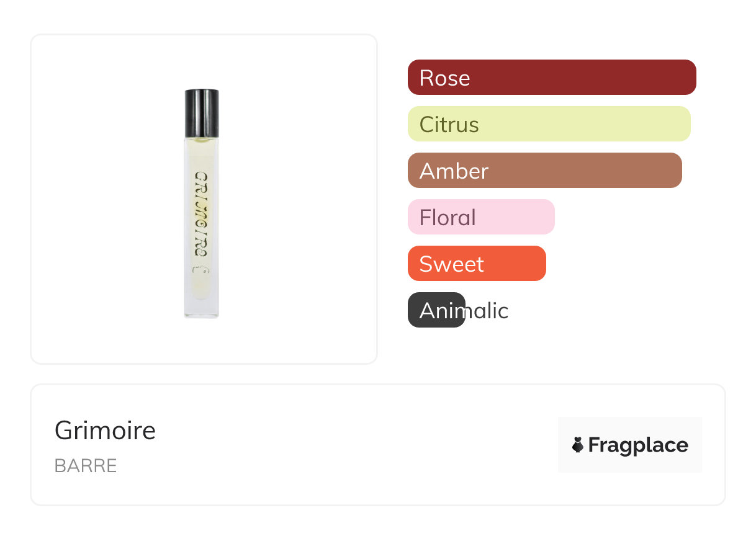Open the BARRE brand link
The height and width of the screenshot is (536, 756).
click(86, 465)
